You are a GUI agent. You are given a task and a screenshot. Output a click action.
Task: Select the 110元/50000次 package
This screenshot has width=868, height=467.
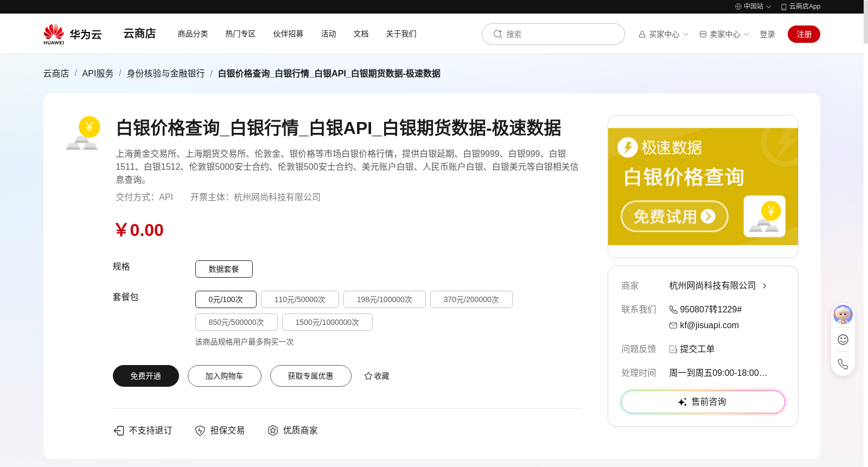point(300,299)
